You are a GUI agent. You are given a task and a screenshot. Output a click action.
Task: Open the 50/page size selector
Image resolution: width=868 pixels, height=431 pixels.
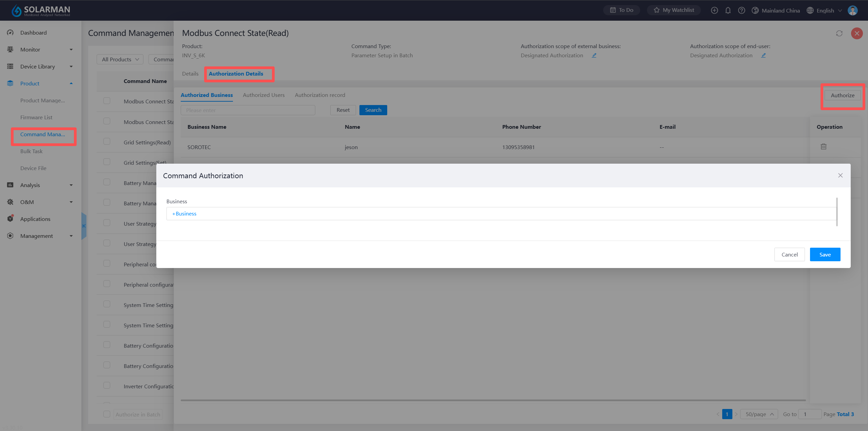(759, 414)
